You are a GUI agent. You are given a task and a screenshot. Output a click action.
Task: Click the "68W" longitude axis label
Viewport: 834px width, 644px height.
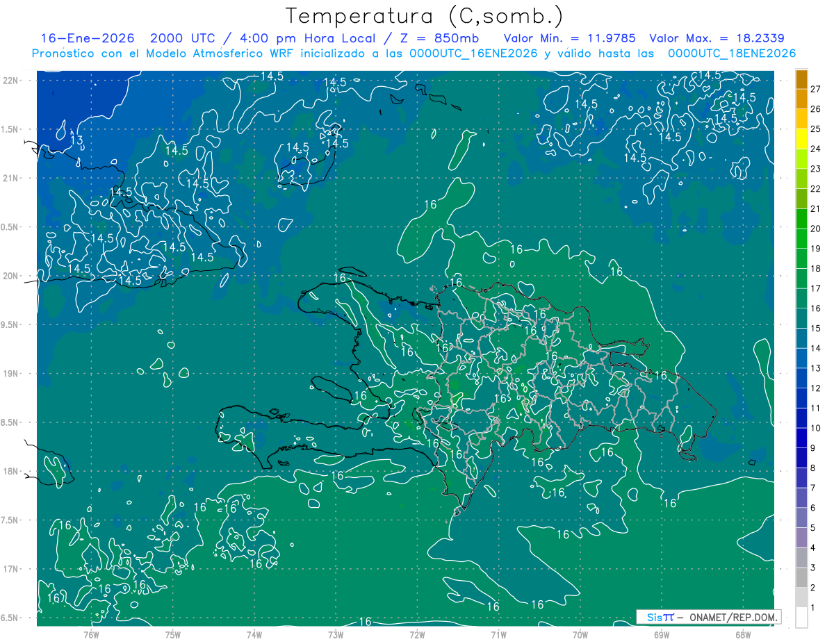(x=743, y=634)
